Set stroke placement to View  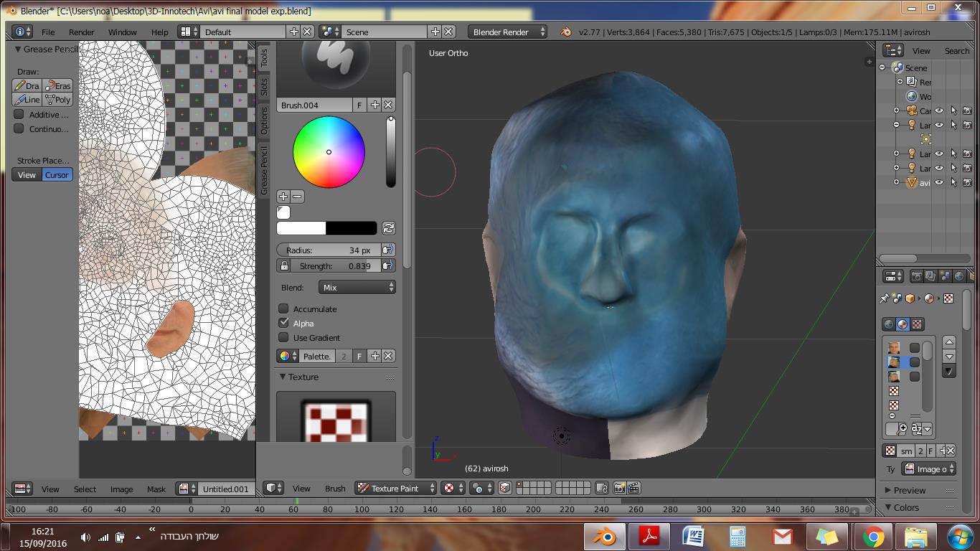click(27, 175)
